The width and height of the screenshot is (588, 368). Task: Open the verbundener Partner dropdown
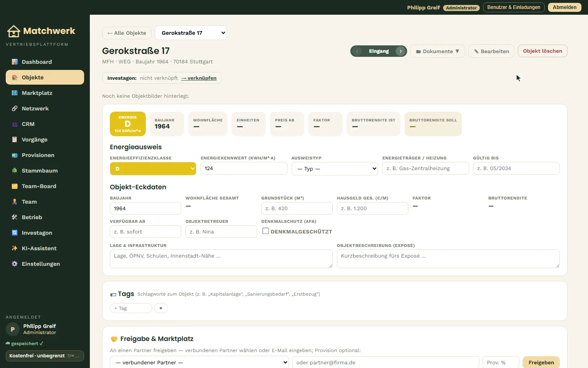[200, 363]
